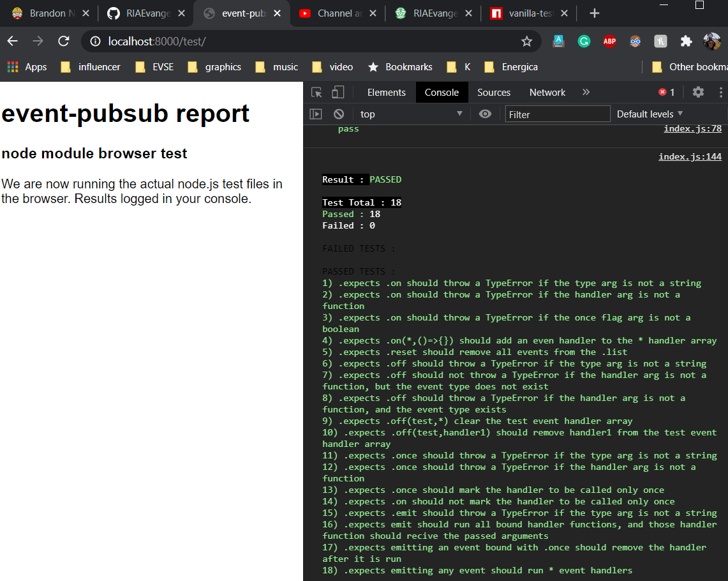Open the Apps grid shortcut
728x581 pixels.
(x=27, y=67)
